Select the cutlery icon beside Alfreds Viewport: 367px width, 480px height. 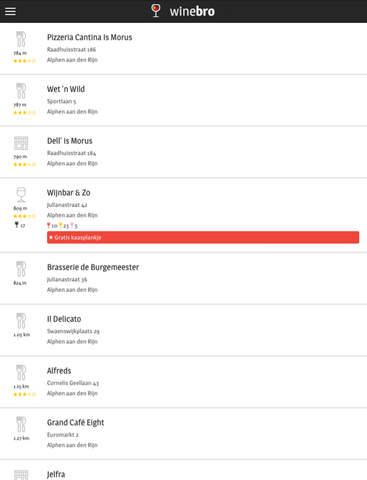coord(21,372)
